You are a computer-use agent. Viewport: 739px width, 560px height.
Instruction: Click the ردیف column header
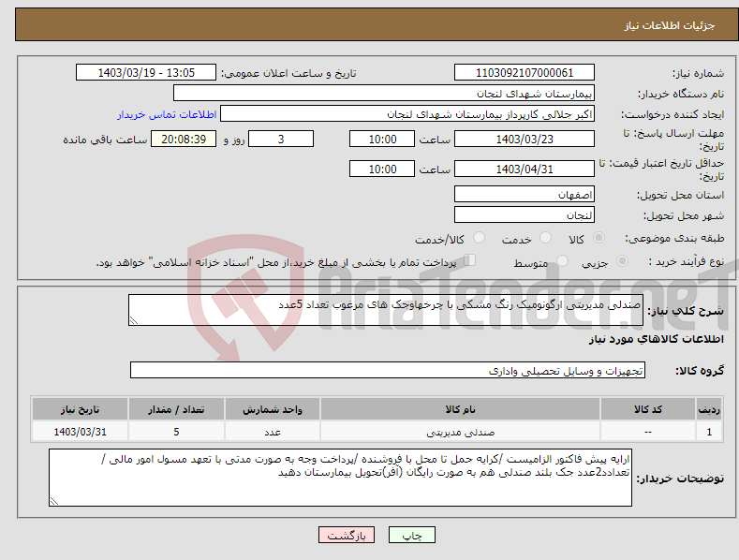click(709, 409)
